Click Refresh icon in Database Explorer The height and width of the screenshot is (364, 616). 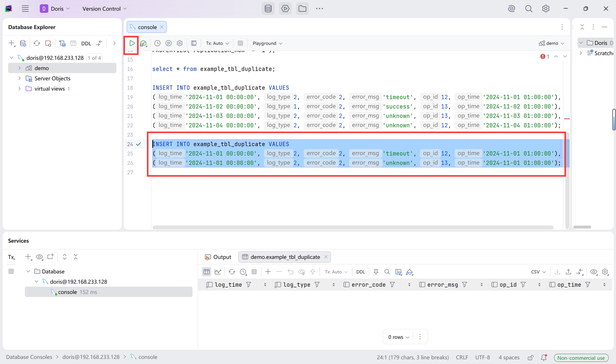point(37,43)
